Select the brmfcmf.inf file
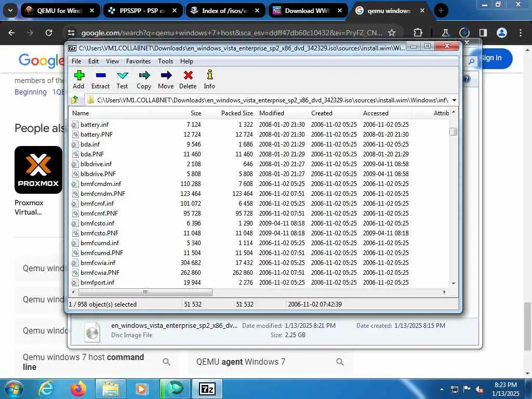532x399 pixels. point(97,203)
